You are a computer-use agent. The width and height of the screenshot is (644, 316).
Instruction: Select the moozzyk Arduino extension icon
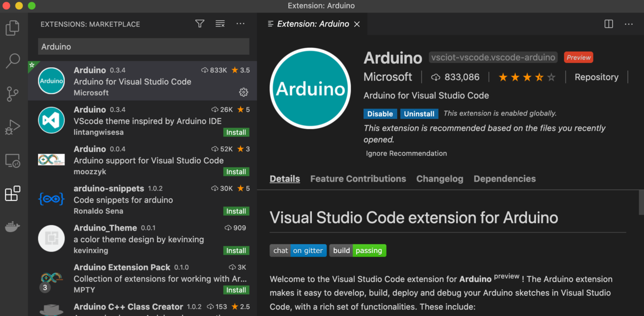coord(52,160)
